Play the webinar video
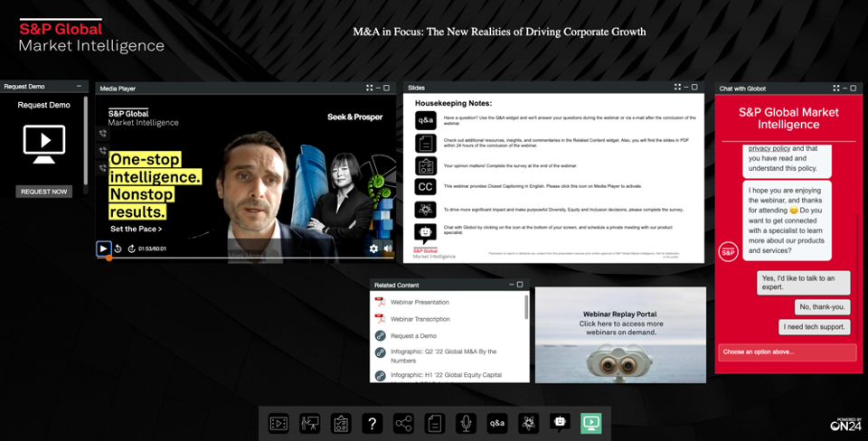This screenshot has width=868, height=441. (x=103, y=249)
